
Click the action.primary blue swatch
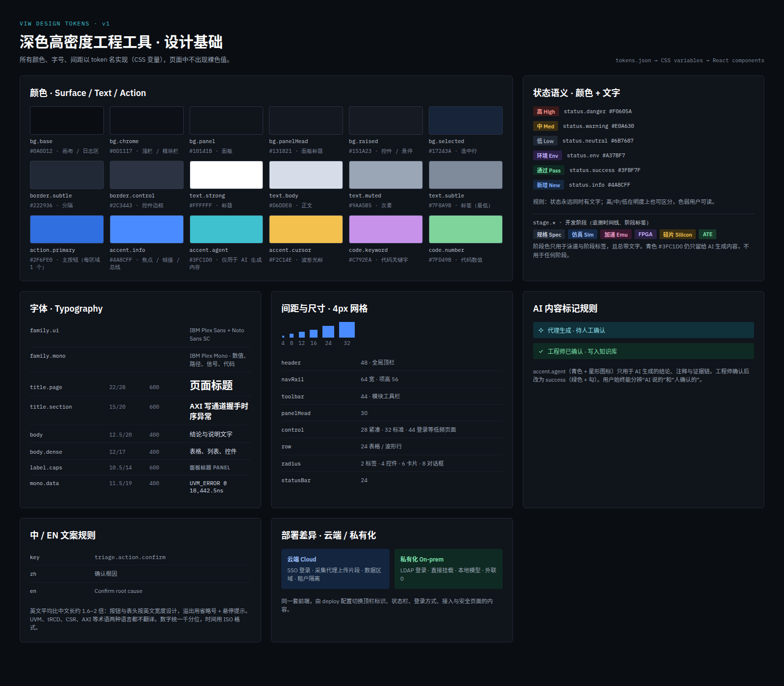67,229
